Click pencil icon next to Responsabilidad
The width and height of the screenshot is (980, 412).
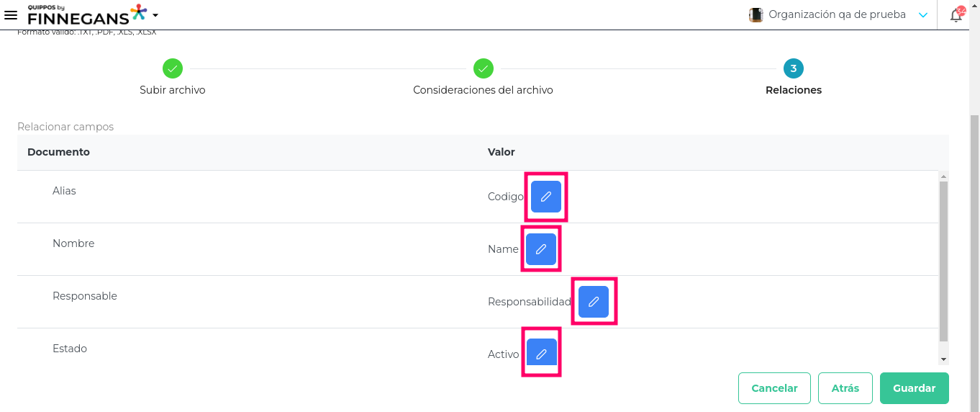(x=594, y=302)
